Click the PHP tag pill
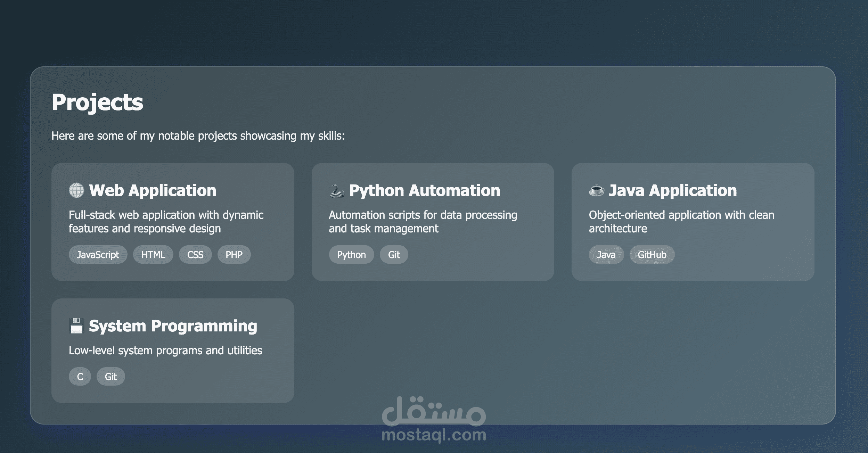 (234, 255)
